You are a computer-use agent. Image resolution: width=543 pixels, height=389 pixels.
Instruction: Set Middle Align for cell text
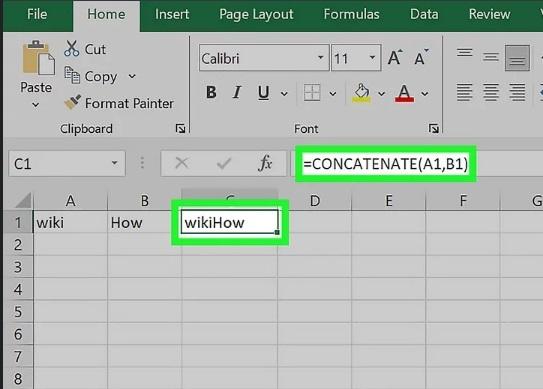[x=491, y=57]
